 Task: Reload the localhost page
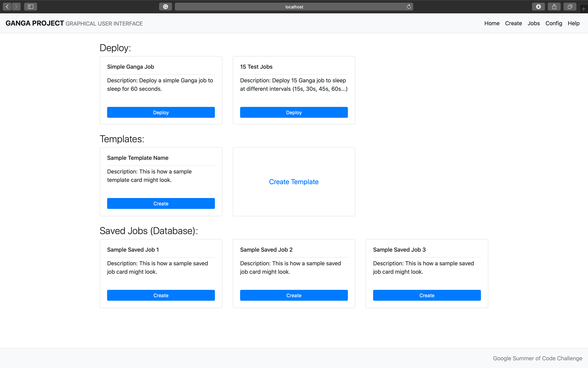click(409, 7)
